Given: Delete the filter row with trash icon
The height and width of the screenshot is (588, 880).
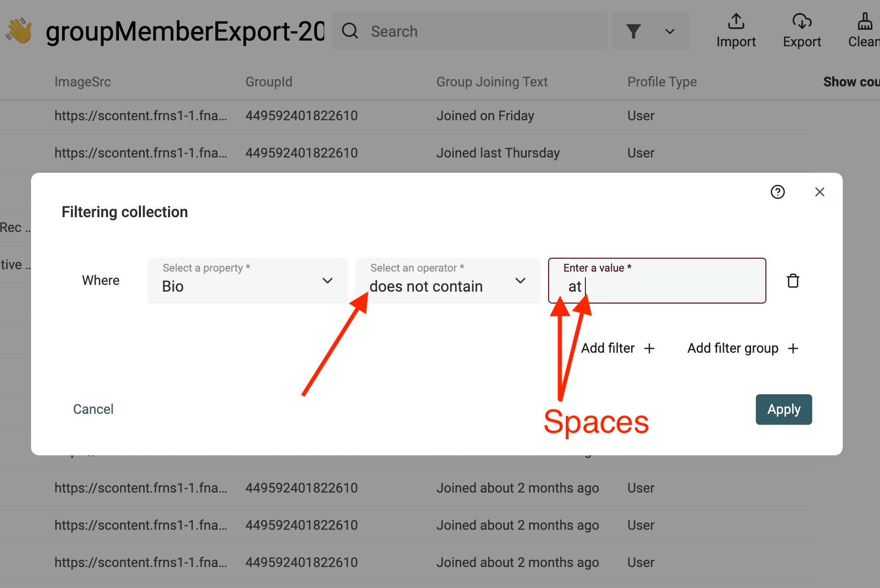Looking at the screenshot, I should tap(793, 281).
